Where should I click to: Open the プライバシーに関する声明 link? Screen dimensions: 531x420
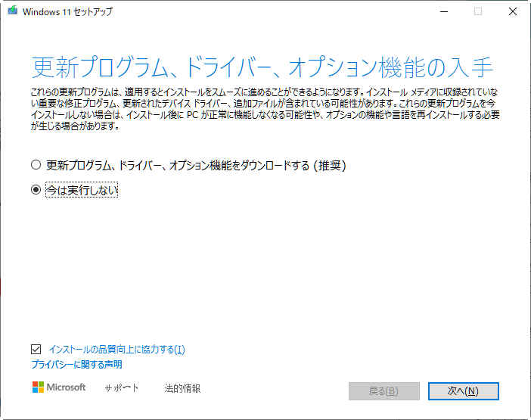click(76, 365)
